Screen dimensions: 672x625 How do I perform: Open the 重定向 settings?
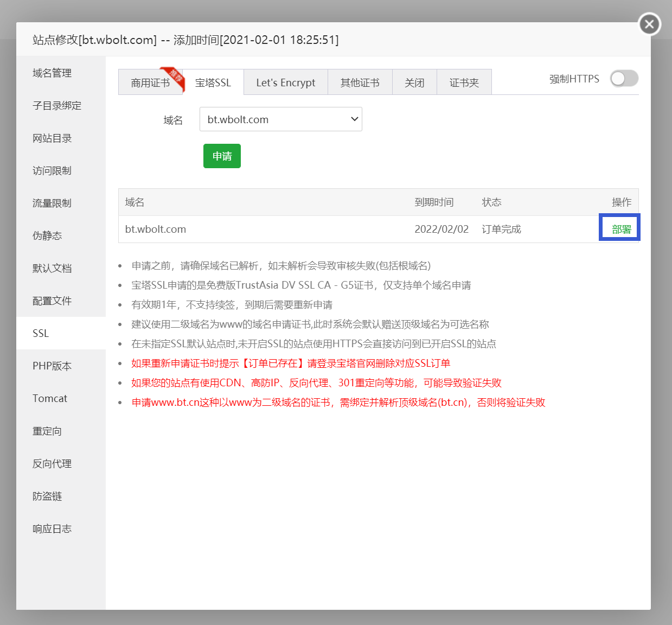coord(48,431)
